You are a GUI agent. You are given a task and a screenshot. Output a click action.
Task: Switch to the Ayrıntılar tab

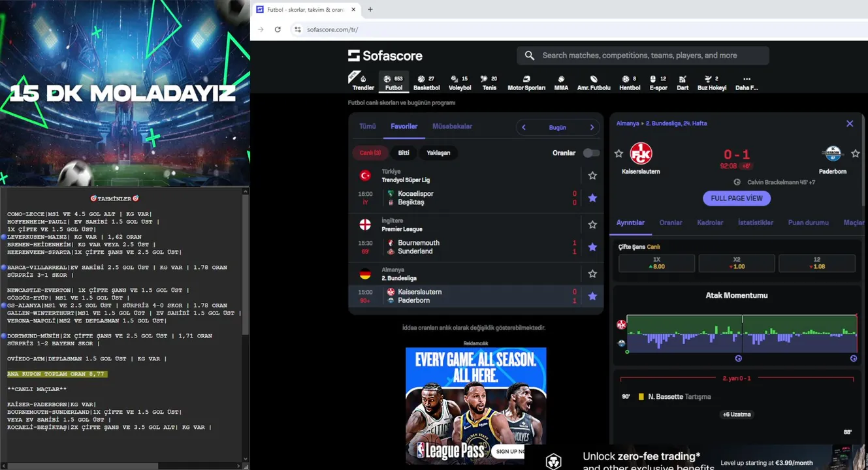point(630,223)
